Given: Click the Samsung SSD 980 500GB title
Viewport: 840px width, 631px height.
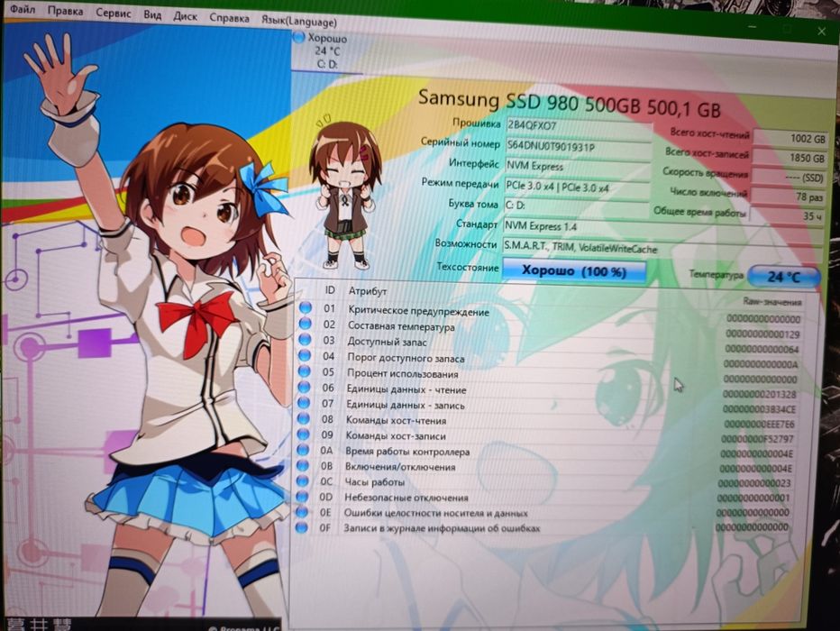Looking at the screenshot, I should pos(569,103).
